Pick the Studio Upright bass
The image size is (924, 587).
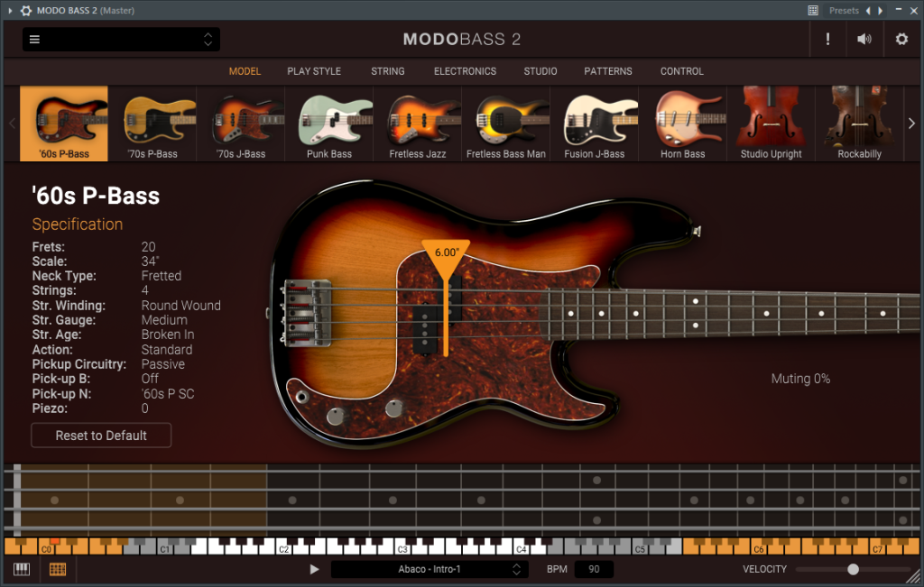point(771,124)
